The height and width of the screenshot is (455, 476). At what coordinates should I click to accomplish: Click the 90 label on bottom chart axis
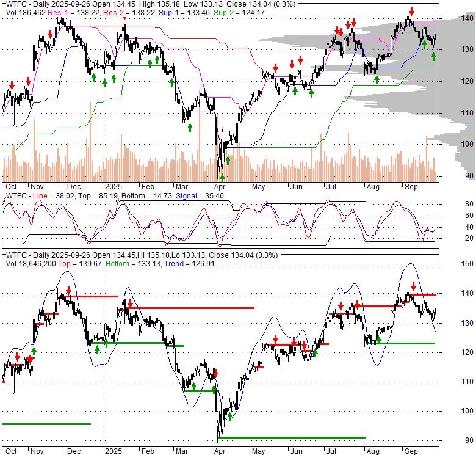tap(469, 440)
